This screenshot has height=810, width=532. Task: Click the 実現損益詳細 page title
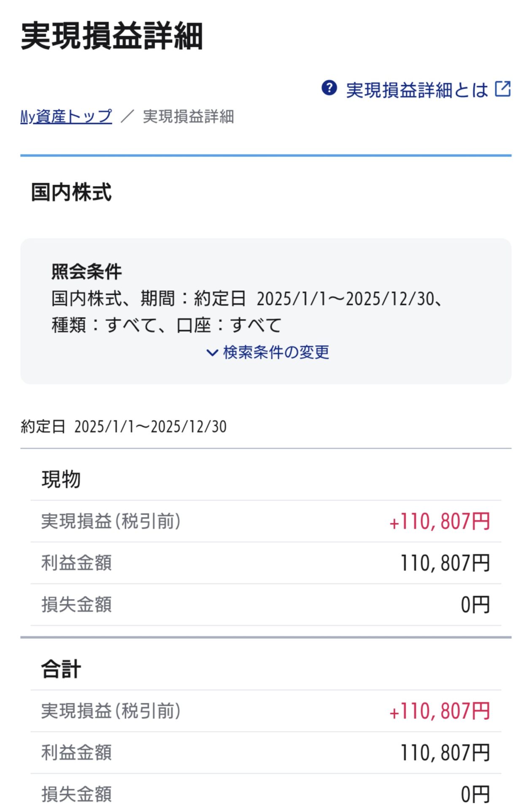(112, 36)
